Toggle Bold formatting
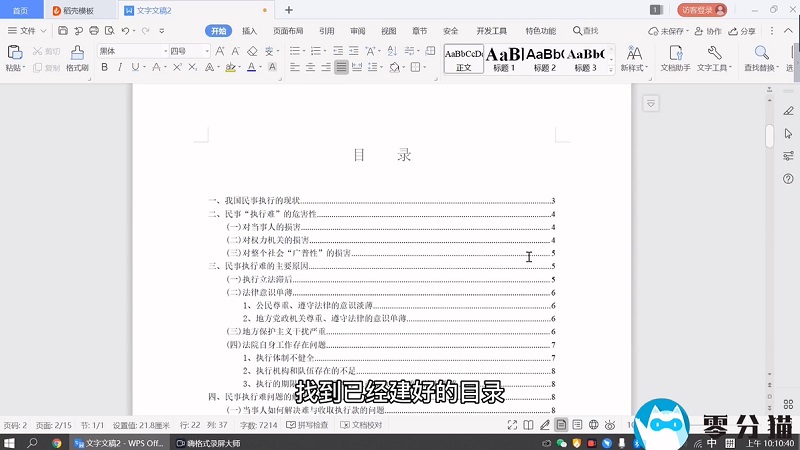 103,68
